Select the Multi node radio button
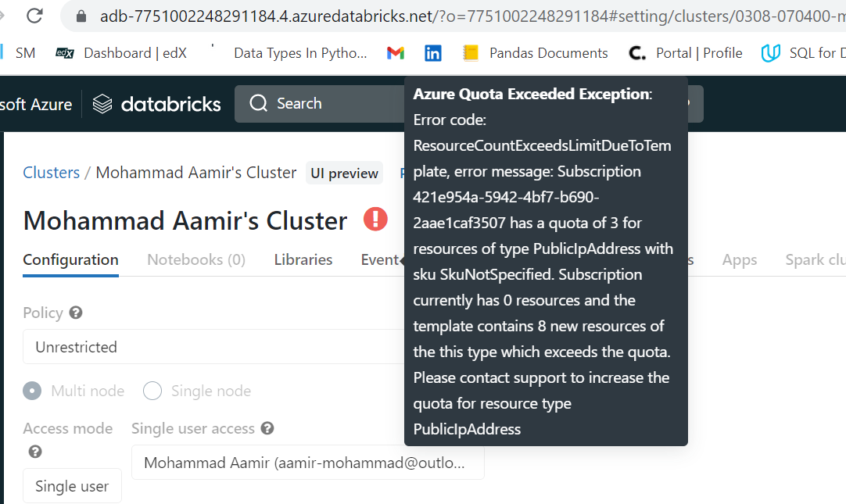Screen dimensions: 846x504 pos(32,391)
